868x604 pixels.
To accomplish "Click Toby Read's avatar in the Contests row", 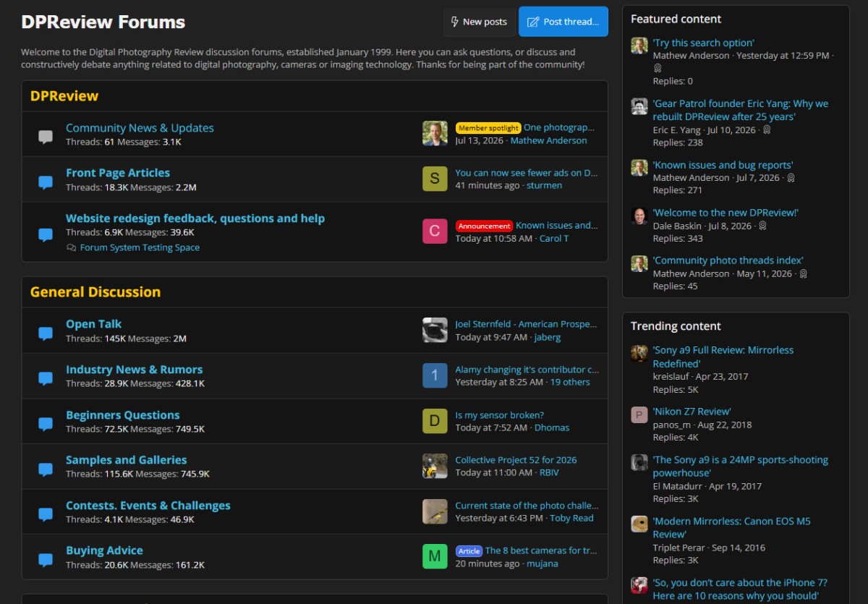I will tap(435, 511).
